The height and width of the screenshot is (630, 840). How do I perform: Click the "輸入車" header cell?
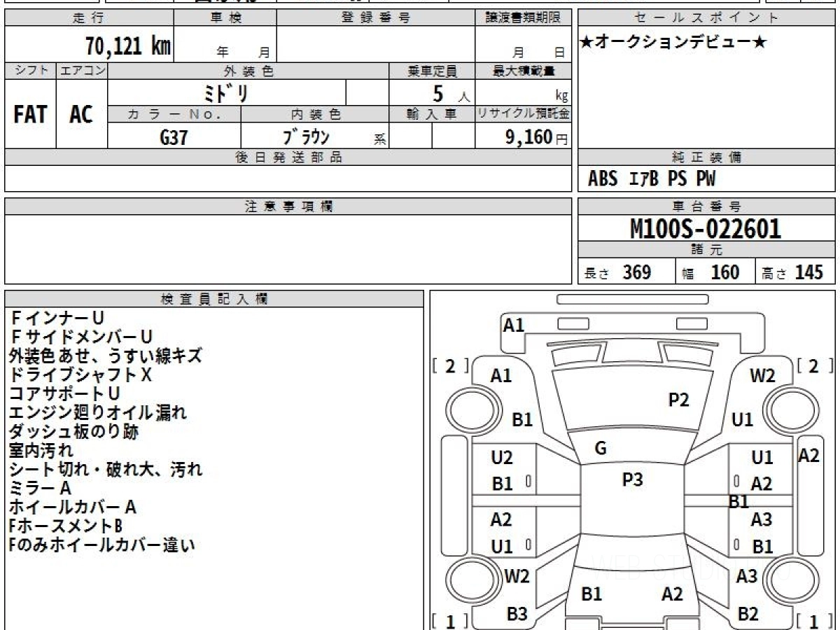coord(432,114)
